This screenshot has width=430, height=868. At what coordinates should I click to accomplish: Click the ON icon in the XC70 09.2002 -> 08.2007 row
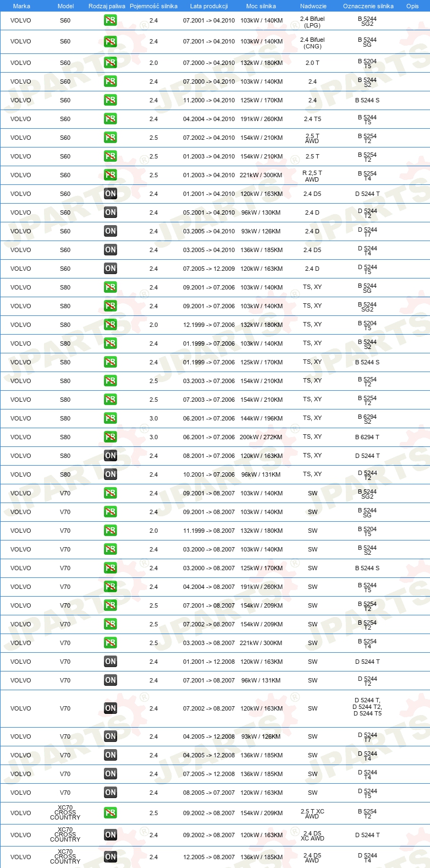point(111,835)
